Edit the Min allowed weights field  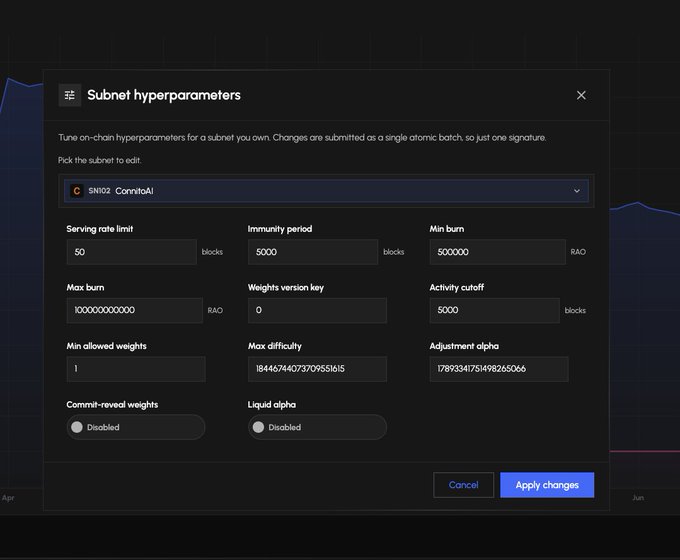[136, 369]
